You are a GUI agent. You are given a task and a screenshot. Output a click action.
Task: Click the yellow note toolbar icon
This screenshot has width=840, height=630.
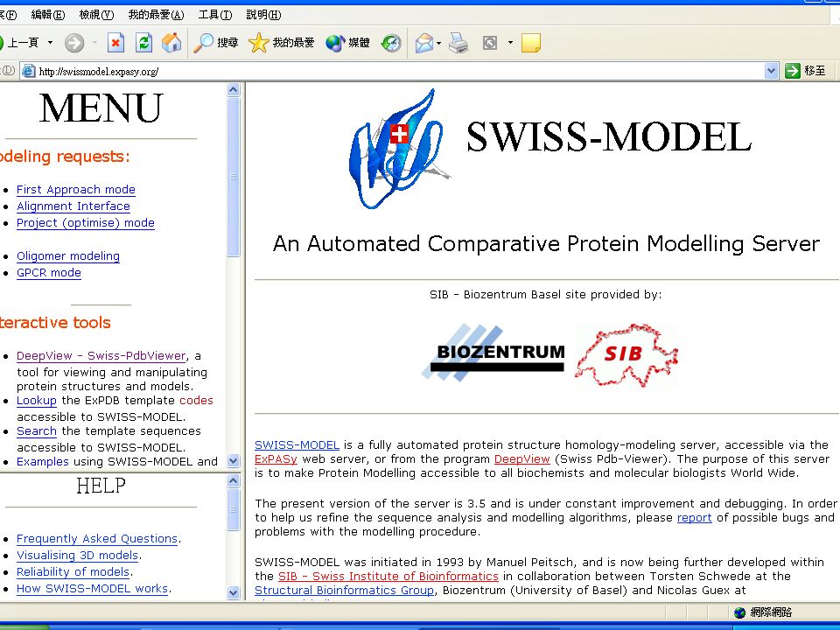(531, 42)
